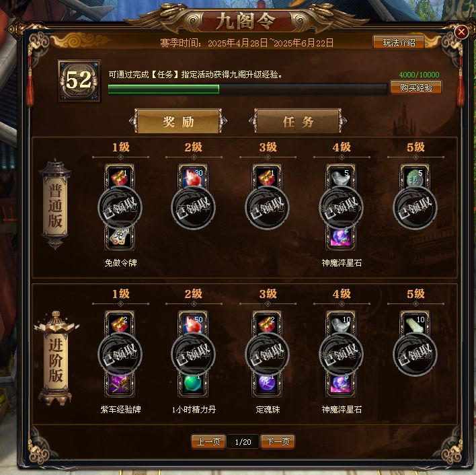Select the 紫车经验牌 reward icon

pyautogui.click(x=120, y=384)
